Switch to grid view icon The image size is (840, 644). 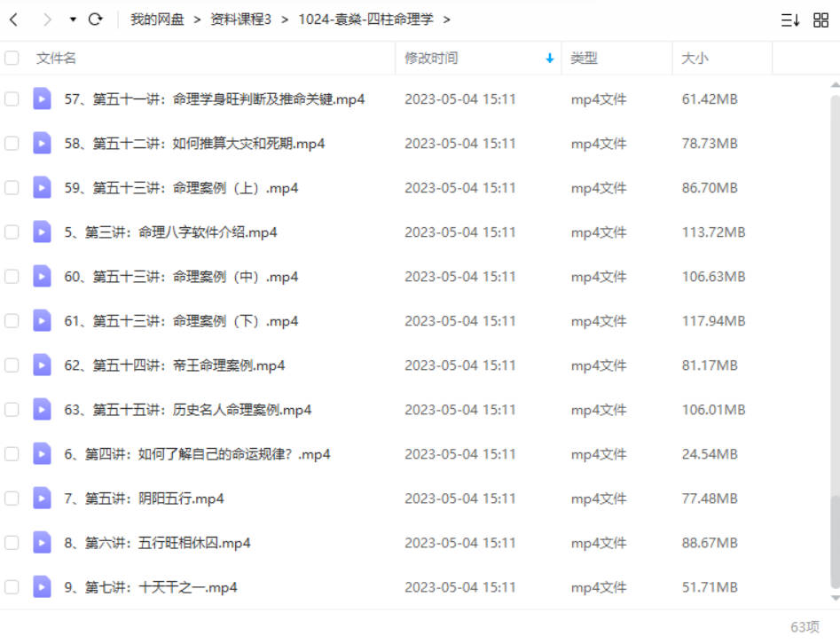(x=820, y=20)
